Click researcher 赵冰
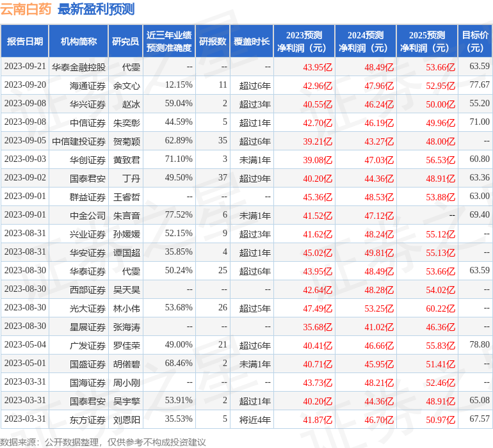The width and height of the screenshot is (493, 448). [131, 104]
